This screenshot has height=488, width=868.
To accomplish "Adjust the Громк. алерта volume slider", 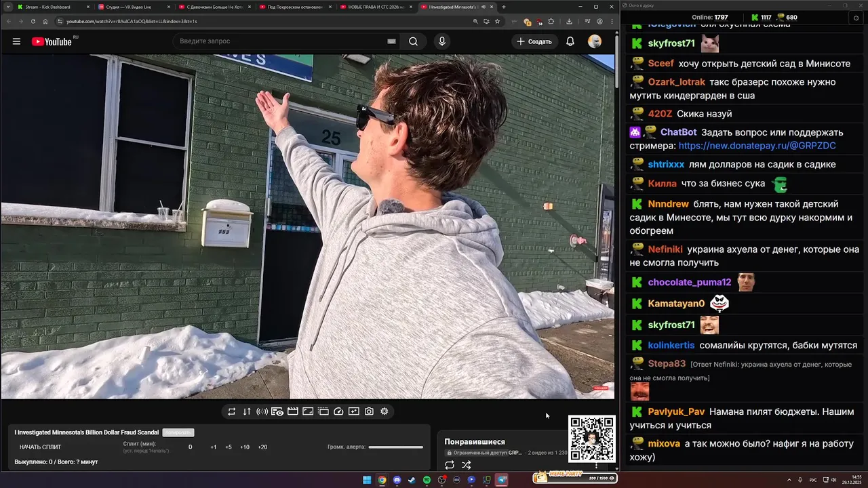I will [x=395, y=447].
